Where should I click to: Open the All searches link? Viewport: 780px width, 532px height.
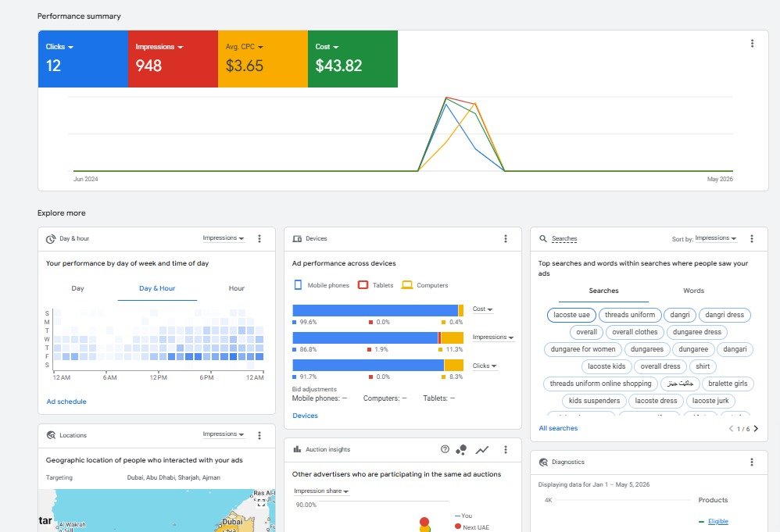(x=558, y=428)
